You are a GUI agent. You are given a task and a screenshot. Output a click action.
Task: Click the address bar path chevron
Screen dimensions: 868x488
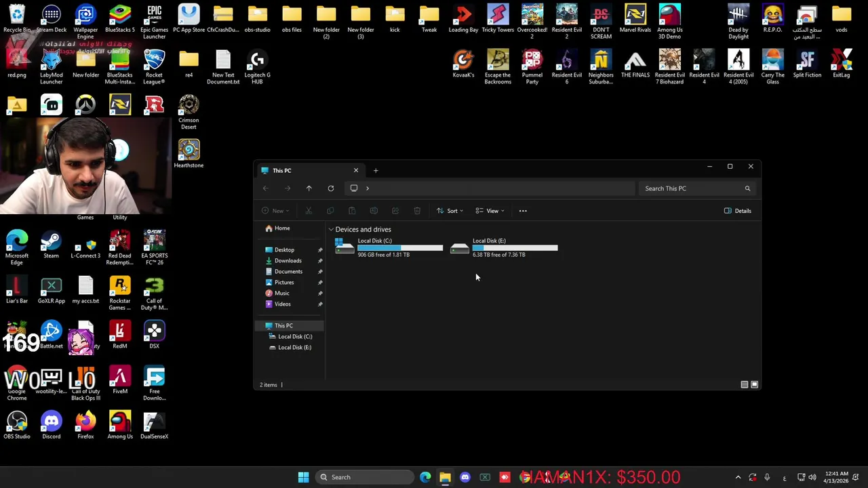click(x=368, y=188)
